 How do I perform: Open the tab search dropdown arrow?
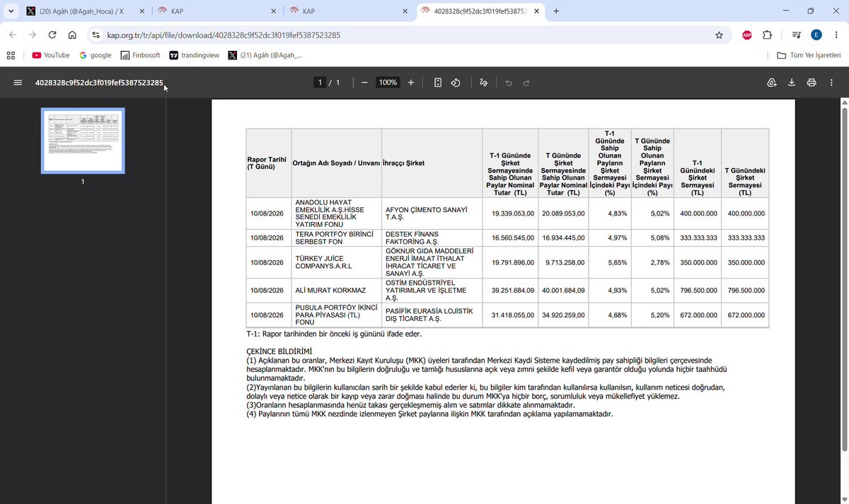click(x=10, y=11)
